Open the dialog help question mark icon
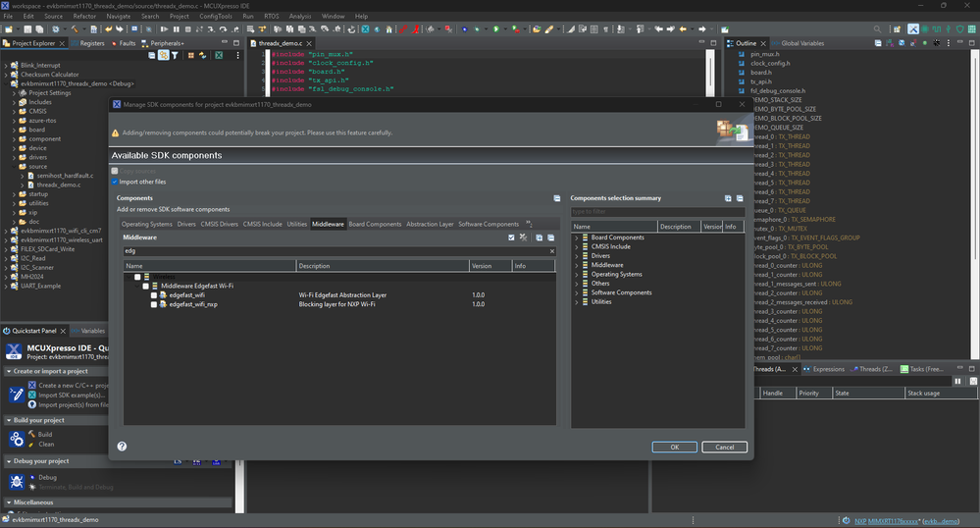 pyautogui.click(x=122, y=446)
